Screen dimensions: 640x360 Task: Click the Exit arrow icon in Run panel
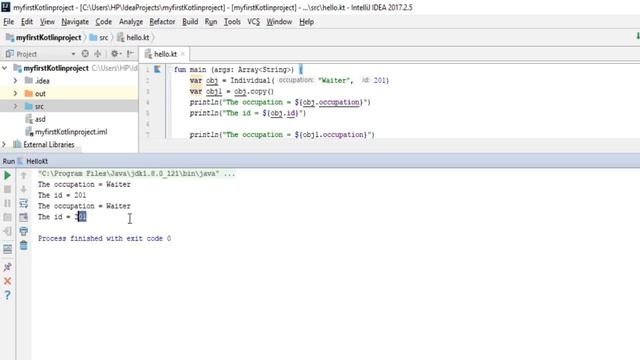tap(7, 231)
